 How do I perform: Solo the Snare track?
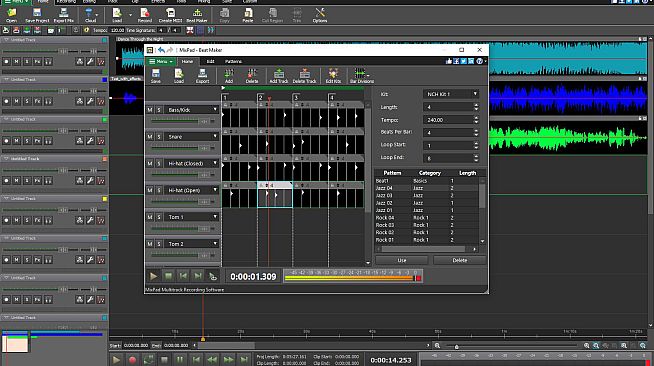pyautogui.click(x=159, y=136)
